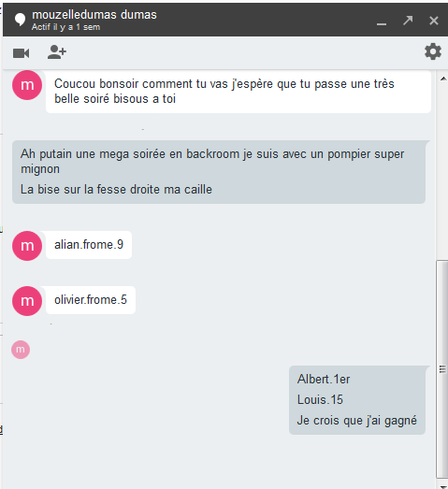Select the alian.frome.9 message bubble
Viewport: 448px width, 489px height.
coord(89,245)
